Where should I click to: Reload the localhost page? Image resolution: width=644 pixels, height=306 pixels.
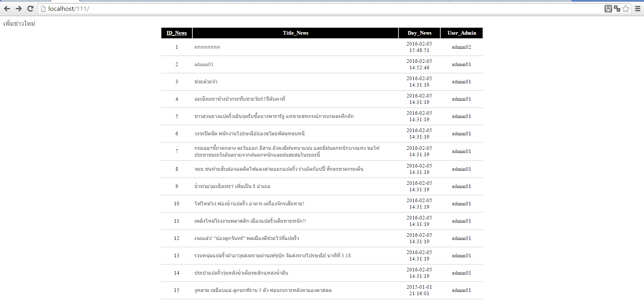tap(30, 8)
